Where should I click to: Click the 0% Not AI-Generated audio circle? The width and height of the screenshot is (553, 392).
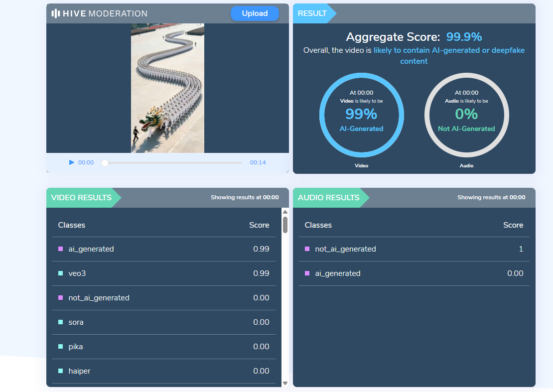[467, 115]
